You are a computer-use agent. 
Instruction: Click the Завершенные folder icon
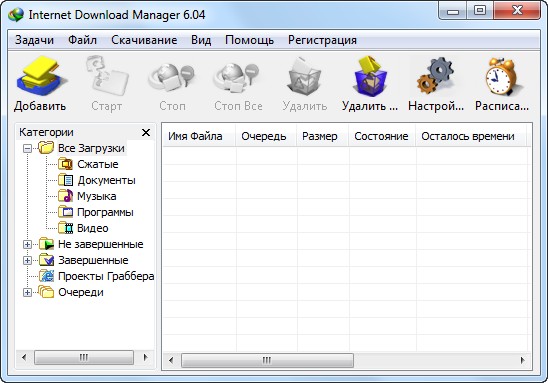[46, 260]
